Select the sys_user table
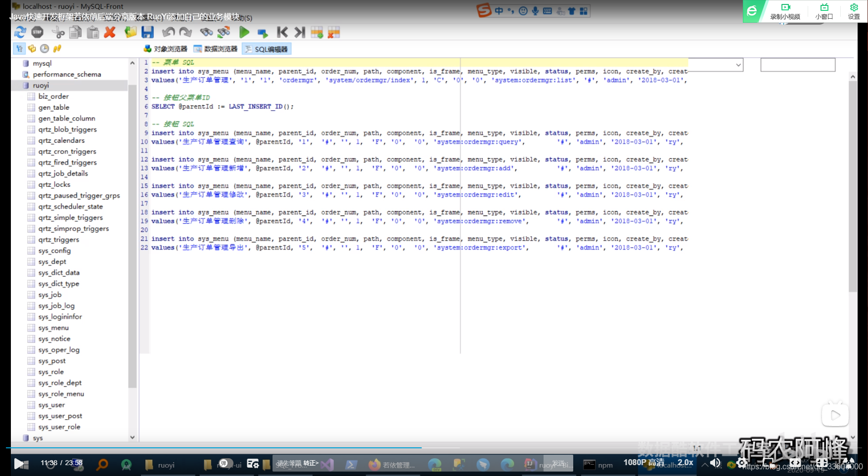Viewport: 868px width, 476px height. 51,405
